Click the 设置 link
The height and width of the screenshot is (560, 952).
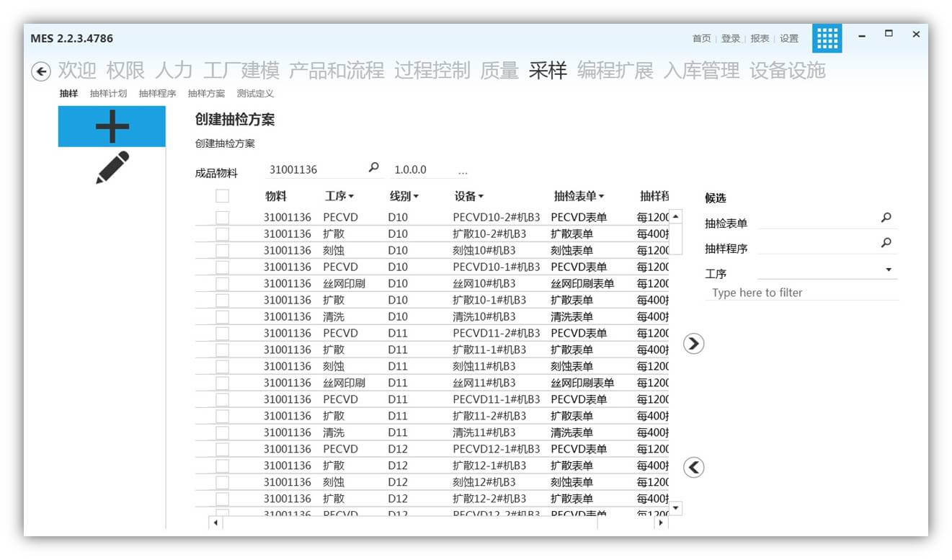point(789,39)
